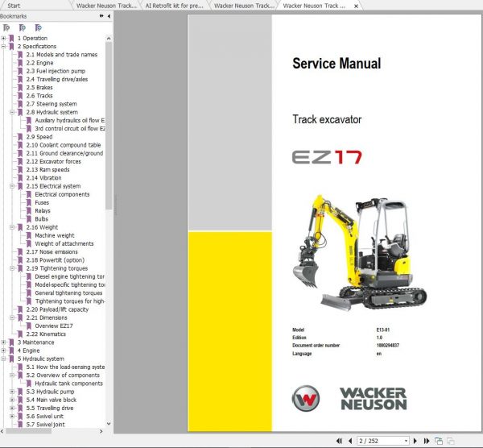483x448 pixels.
Task: Open bookmark 2.13 Ram speeds
Action: pyautogui.click(x=47, y=170)
